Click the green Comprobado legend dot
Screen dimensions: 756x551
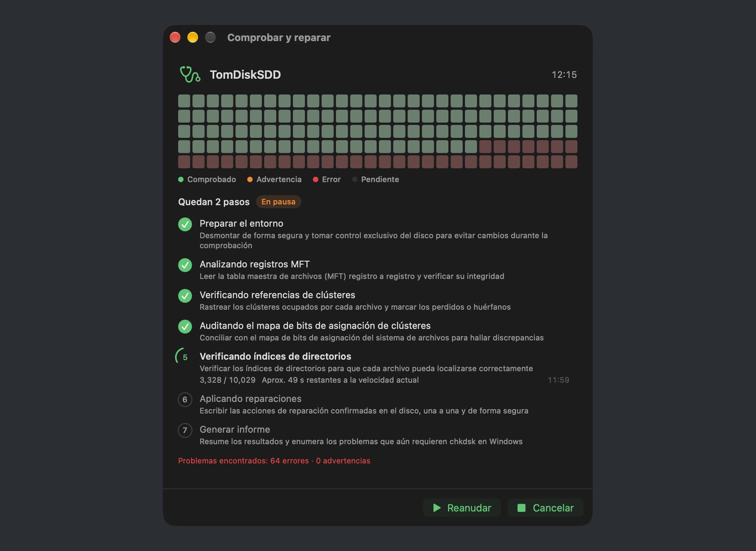click(x=181, y=180)
